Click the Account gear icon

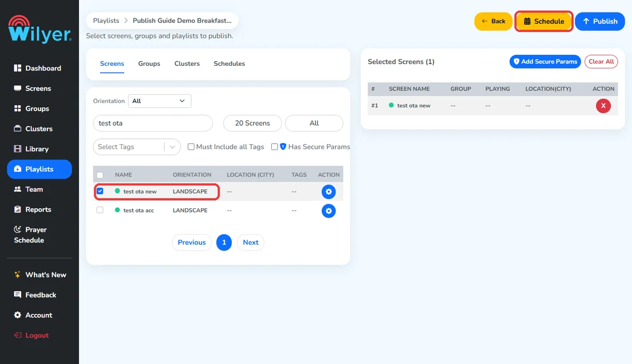17,315
